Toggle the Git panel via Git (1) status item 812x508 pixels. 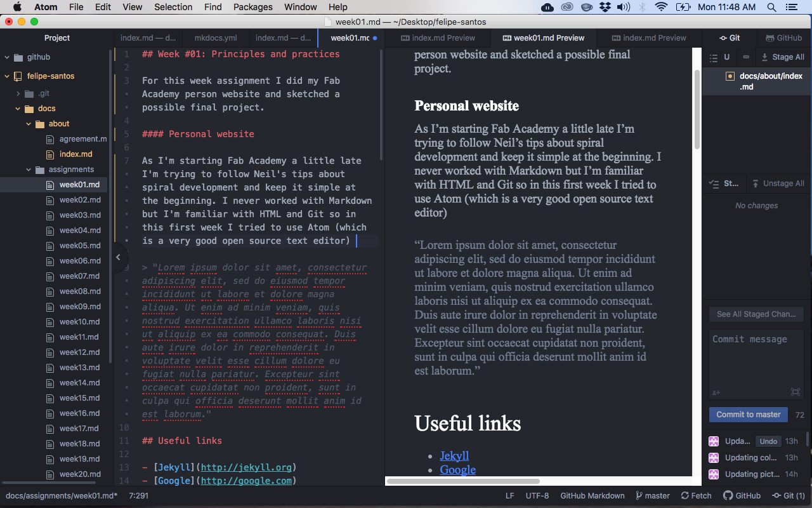tap(789, 496)
